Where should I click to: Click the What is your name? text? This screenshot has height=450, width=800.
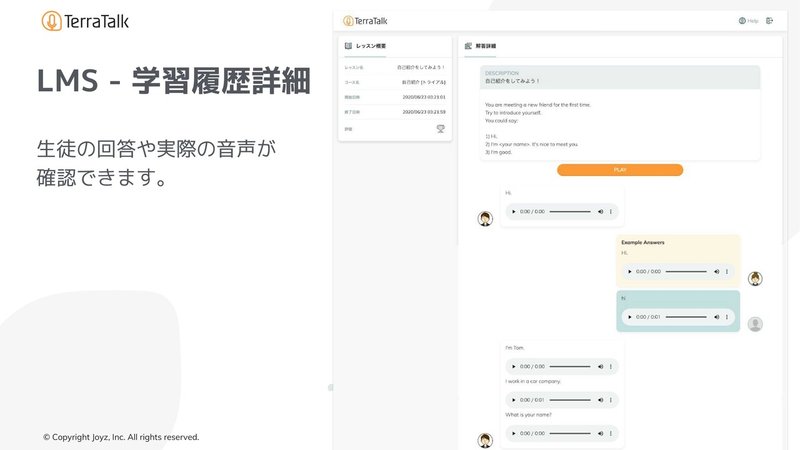[x=528, y=415]
